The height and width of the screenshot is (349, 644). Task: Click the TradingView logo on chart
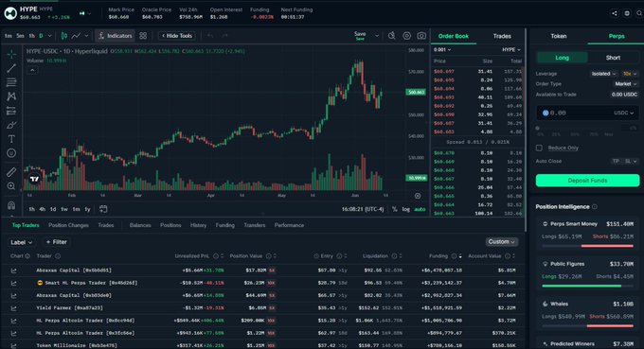[34, 179]
